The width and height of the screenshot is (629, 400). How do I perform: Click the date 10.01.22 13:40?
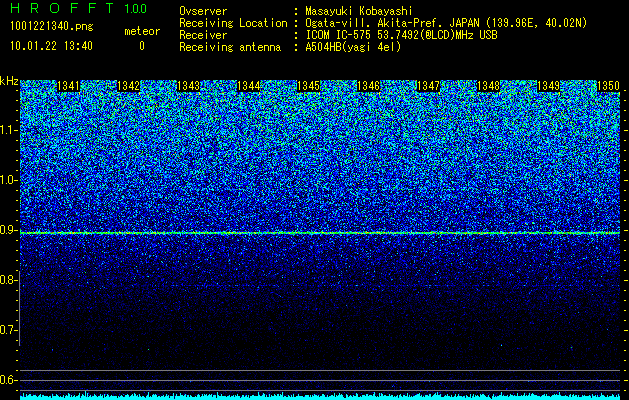pyautogui.click(x=51, y=46)
